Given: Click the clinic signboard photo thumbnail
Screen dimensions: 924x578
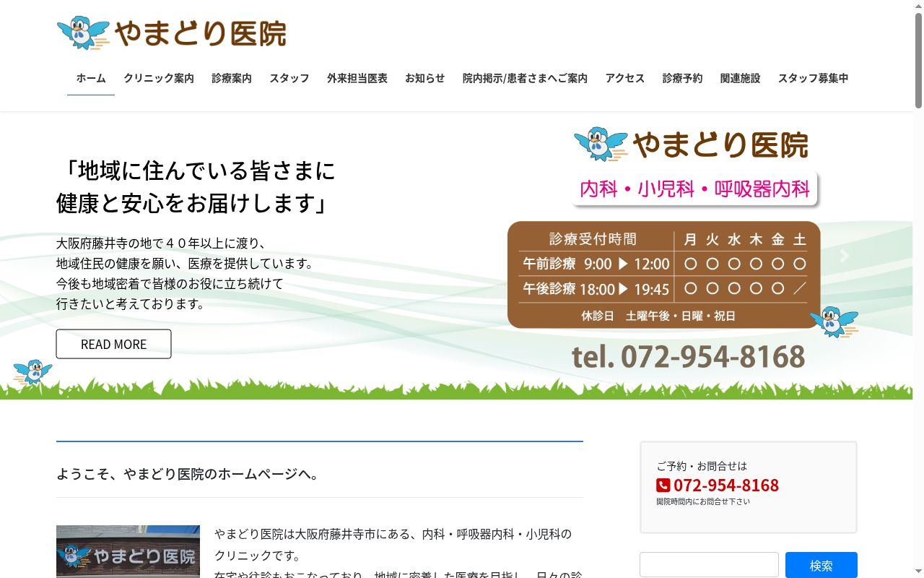Looking at the screenshot, I should coord(128,552).
